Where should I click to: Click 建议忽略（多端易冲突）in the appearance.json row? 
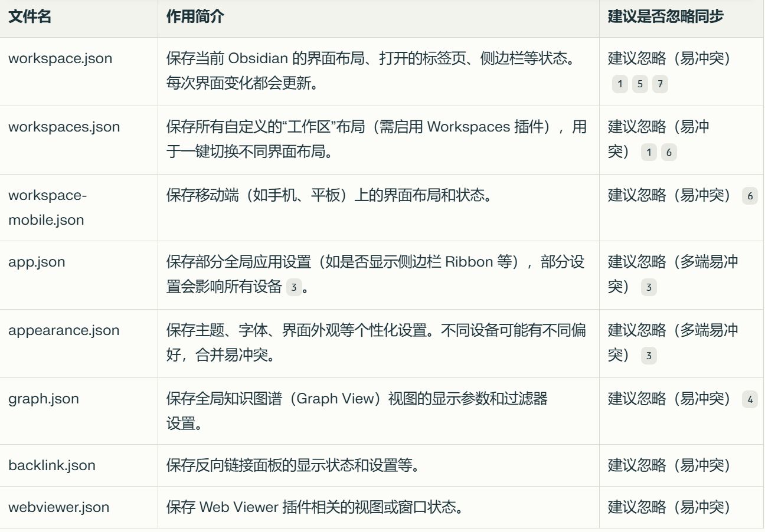point(673,343)
